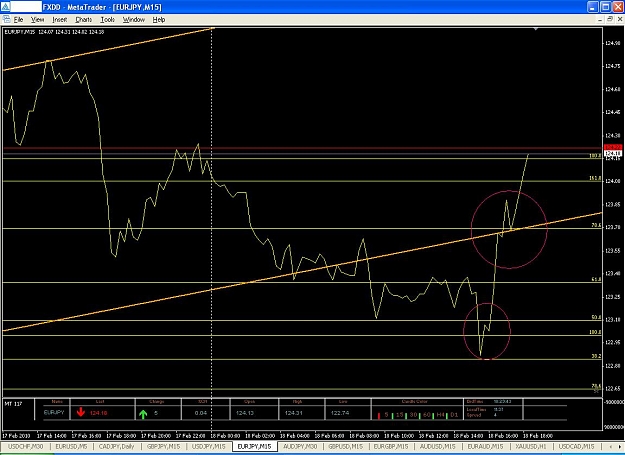This screenshot has width=625, height=455.
Task: Click the 61.8 Fibonacci level label
Action: (x=596, y=280)
